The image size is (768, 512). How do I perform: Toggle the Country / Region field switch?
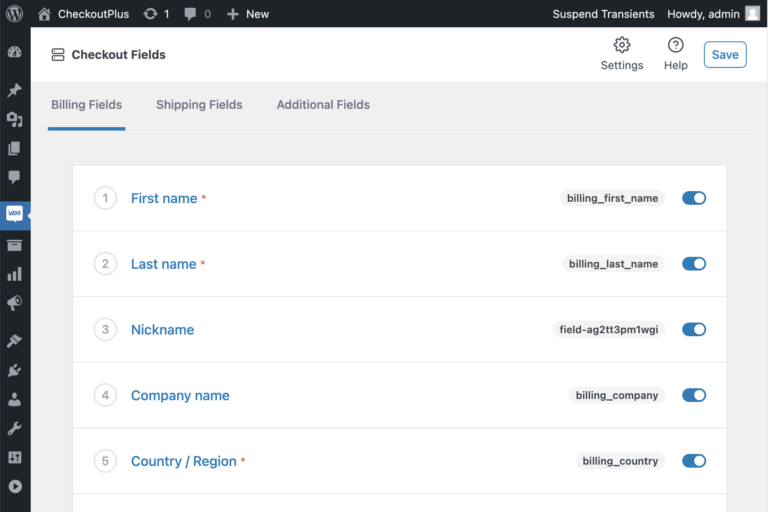(x=694, y=461)
